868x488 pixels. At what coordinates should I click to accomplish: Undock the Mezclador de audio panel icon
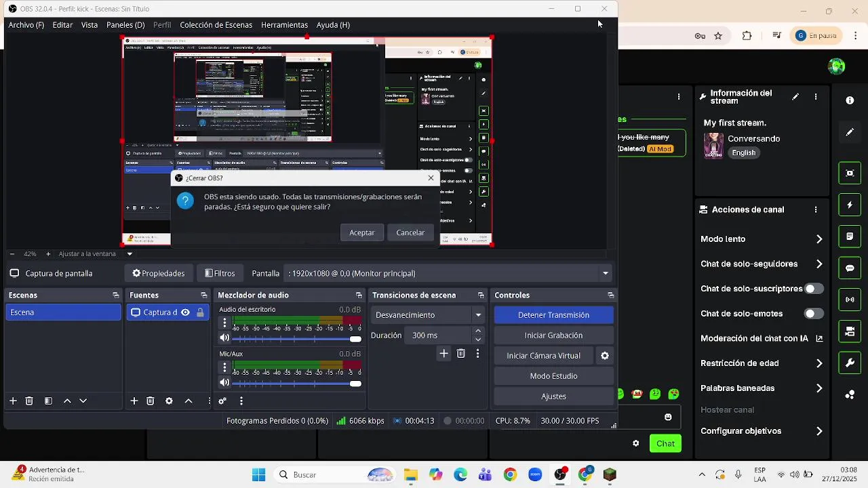[359, 296]
